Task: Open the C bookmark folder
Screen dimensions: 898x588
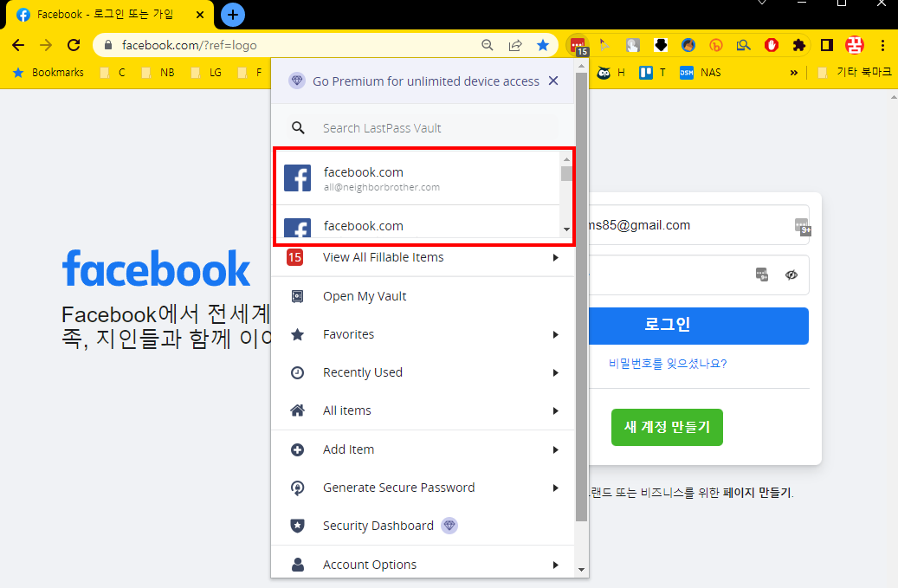Action: pos(113,72)
